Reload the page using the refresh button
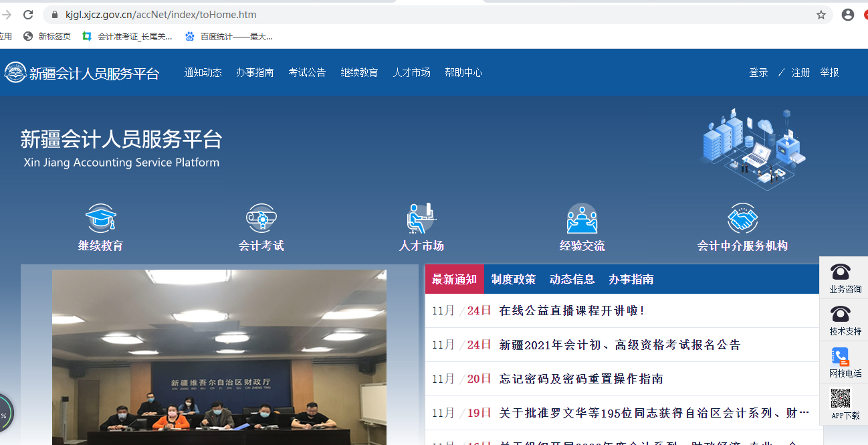This screenshot has width=868, height=445. click(x=28, y=15)
